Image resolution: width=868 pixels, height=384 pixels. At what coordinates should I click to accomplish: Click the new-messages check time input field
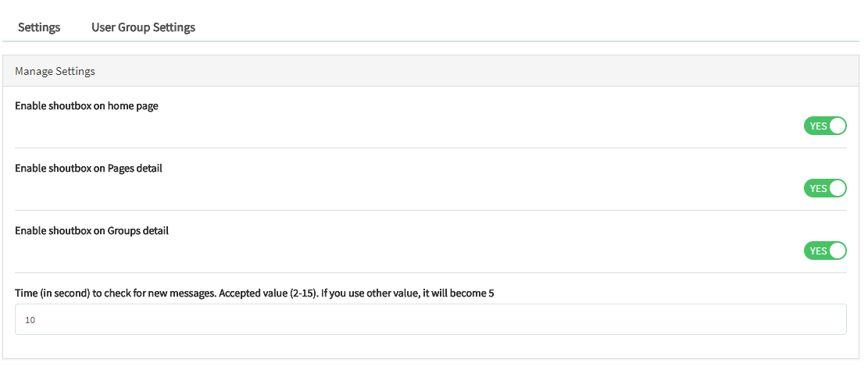point(430,319)
